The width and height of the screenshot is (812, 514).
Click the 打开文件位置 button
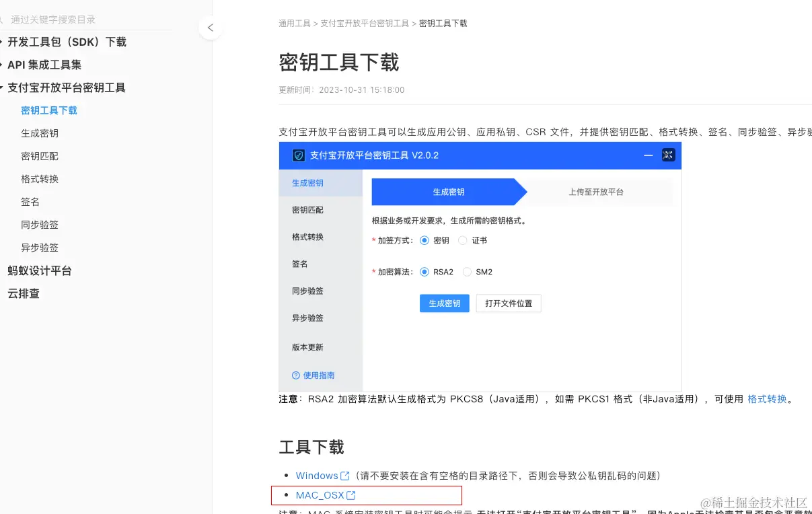point(509,303)
